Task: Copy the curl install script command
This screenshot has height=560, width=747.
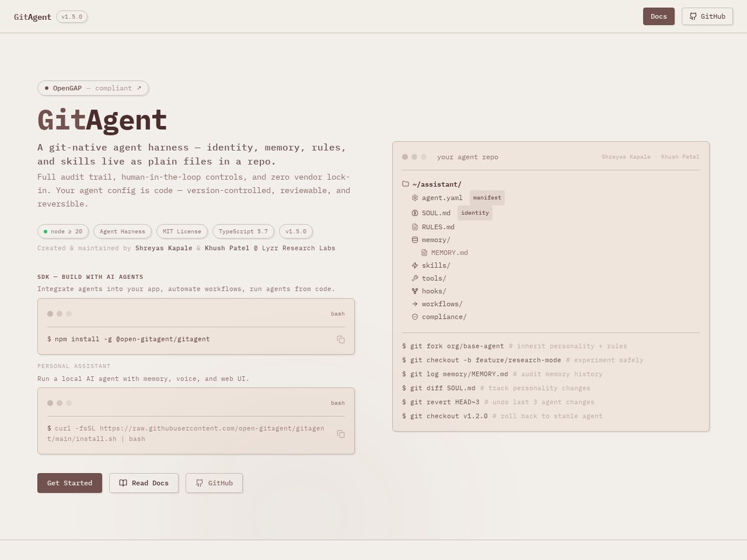Action: point(341,434)
